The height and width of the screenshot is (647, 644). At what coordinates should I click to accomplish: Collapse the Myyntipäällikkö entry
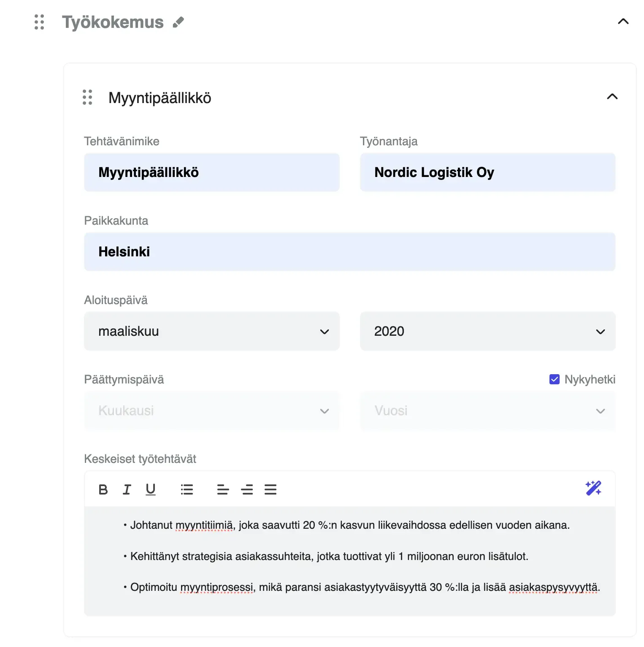point(612,97)
